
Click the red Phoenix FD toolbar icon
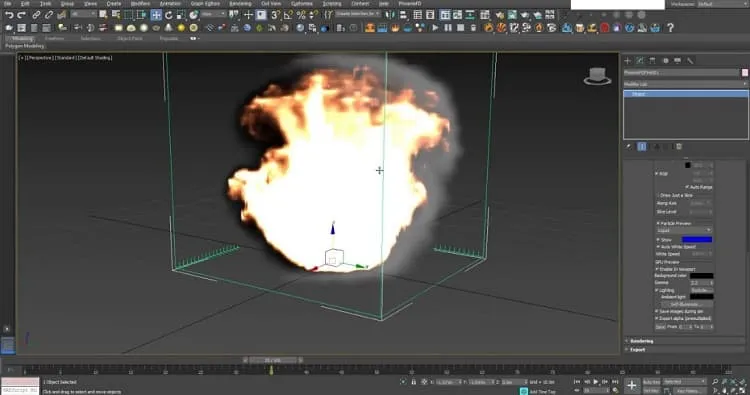[605, 28]
